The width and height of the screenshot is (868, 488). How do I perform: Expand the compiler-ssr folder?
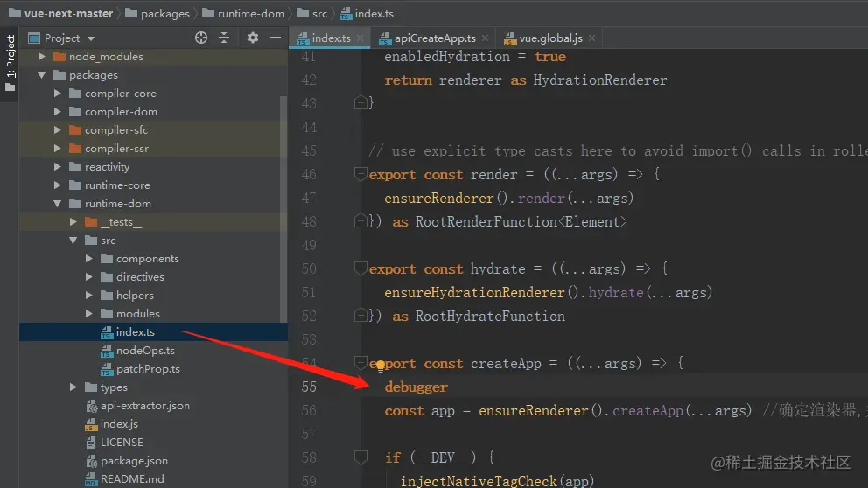[x=57, y=149]
